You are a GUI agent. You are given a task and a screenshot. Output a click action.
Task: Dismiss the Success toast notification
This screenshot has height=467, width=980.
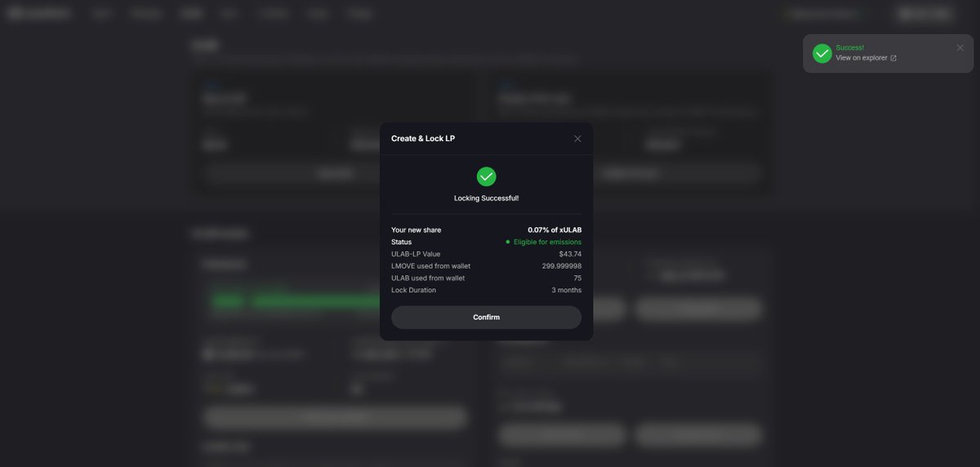960,47
